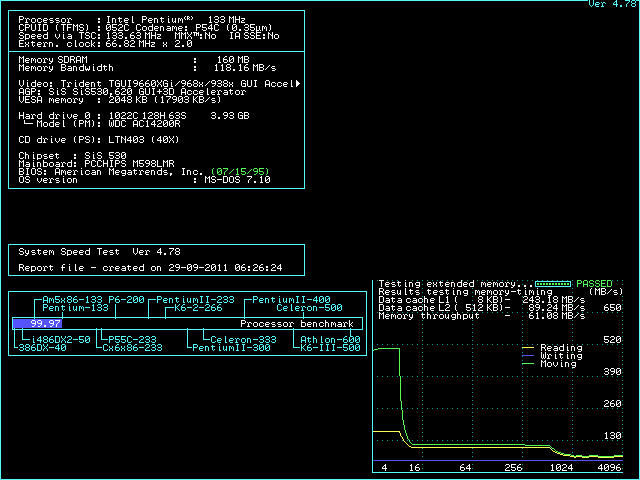
Task: Click the green PASSED status text
Action: 594,284
